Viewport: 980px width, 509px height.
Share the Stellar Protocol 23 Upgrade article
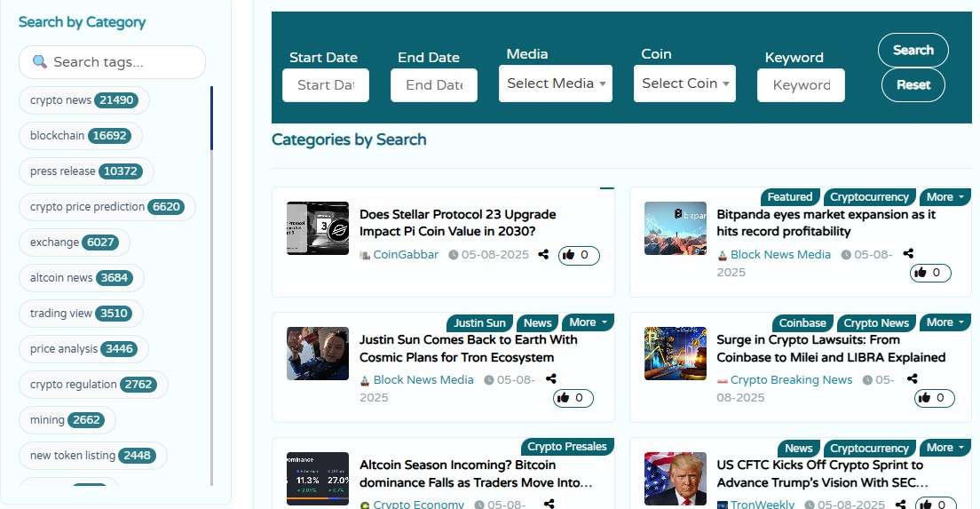(544, 254)
